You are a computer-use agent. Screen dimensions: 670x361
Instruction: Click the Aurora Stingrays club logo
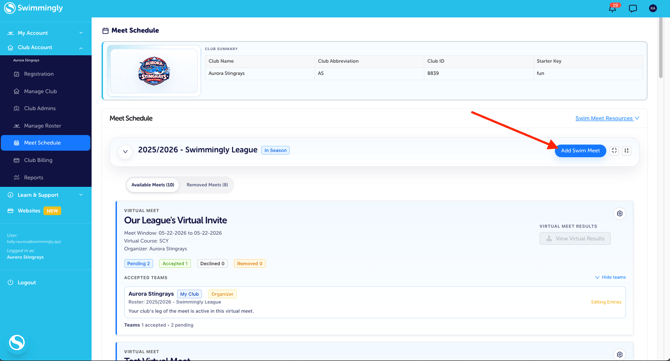pyautogui.click(x=154, y=71)
